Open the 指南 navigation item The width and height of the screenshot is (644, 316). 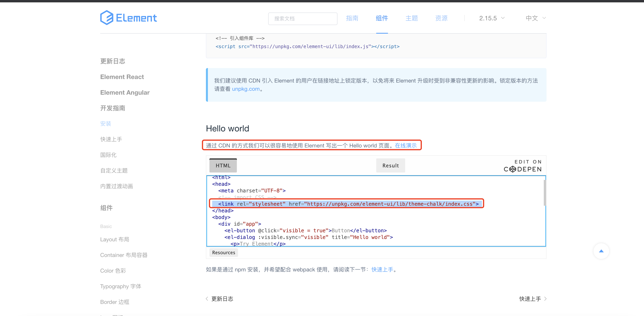[352, 18]
